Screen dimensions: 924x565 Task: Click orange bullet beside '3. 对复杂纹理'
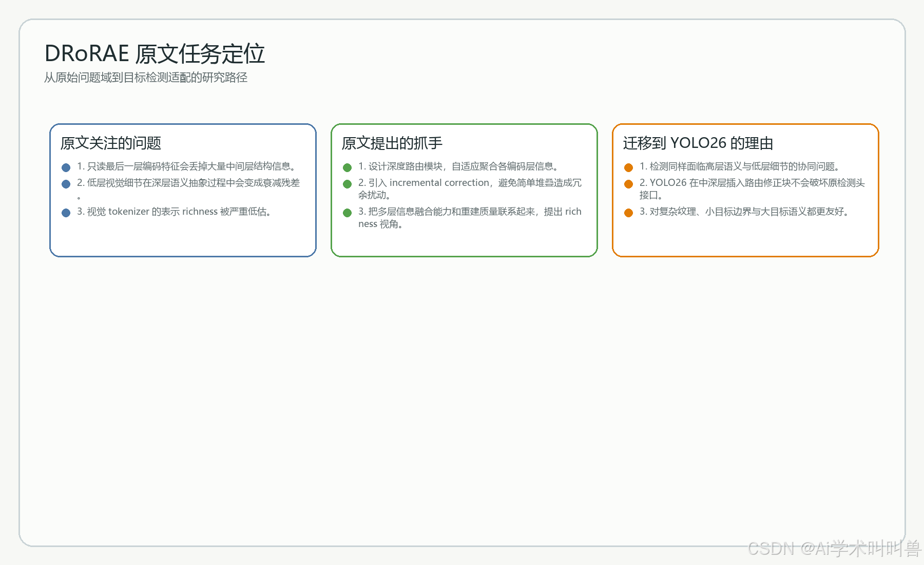pyautogui.click(x=628, y=213)
